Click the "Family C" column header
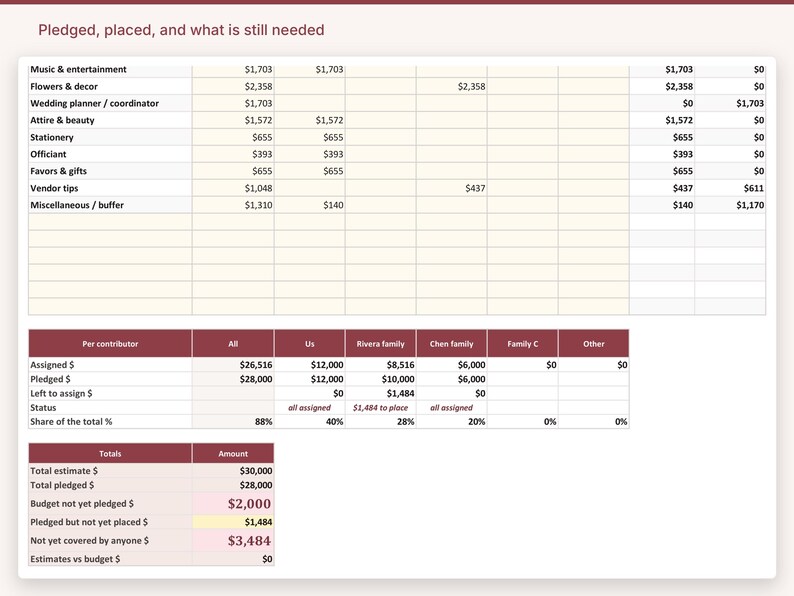 [x=523, y=343]
